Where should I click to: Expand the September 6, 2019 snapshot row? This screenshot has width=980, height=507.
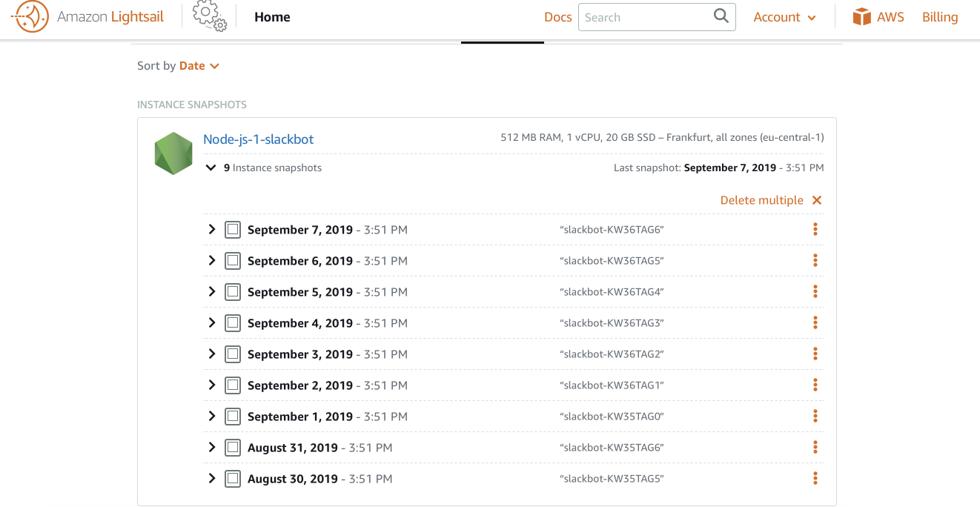[x=212, y=261]
